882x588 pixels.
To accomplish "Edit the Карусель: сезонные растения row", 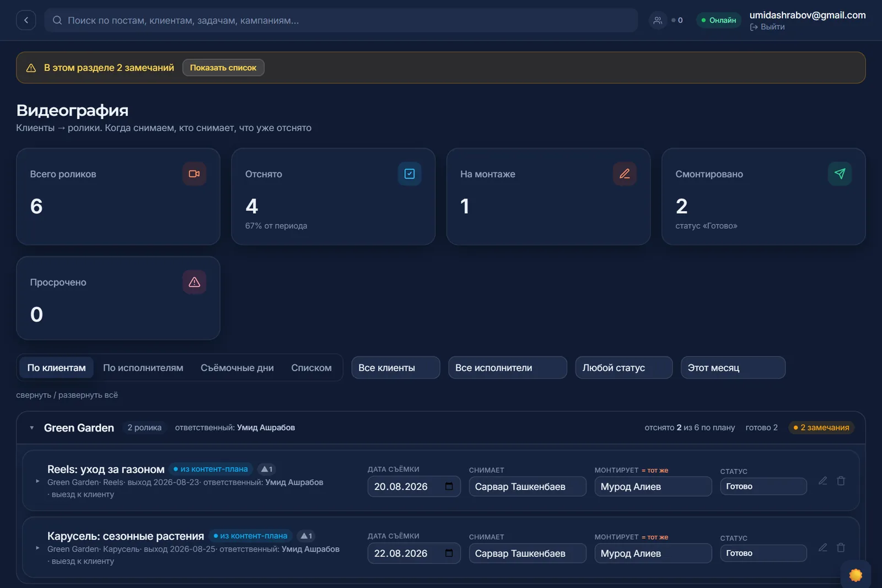I will click(x=822, y=547).
